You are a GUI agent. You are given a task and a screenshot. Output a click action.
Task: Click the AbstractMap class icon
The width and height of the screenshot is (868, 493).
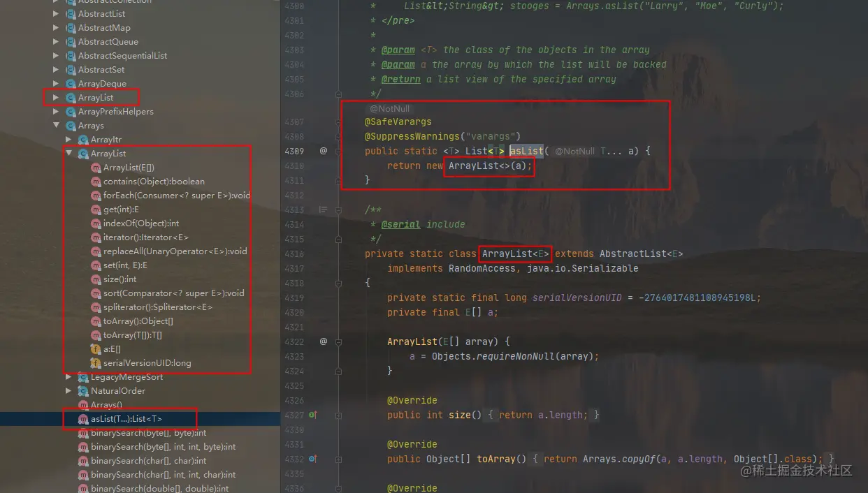pos(71,28)
